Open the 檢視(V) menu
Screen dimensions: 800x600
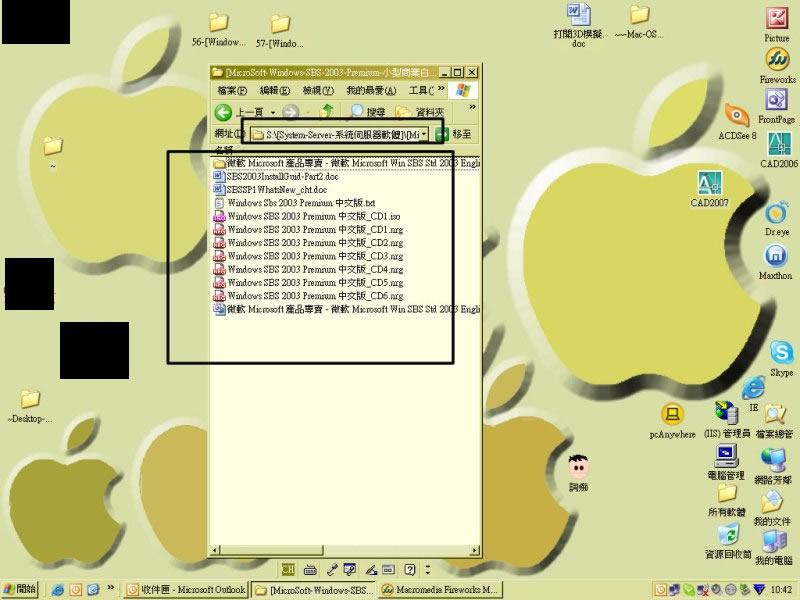click(x=318, y=91)
